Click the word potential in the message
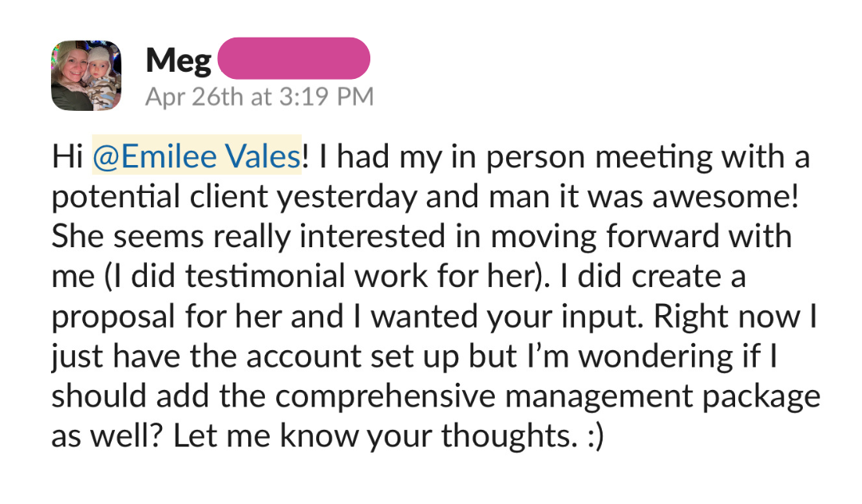This screenshot has width=862, height=504. click(116, 198)
